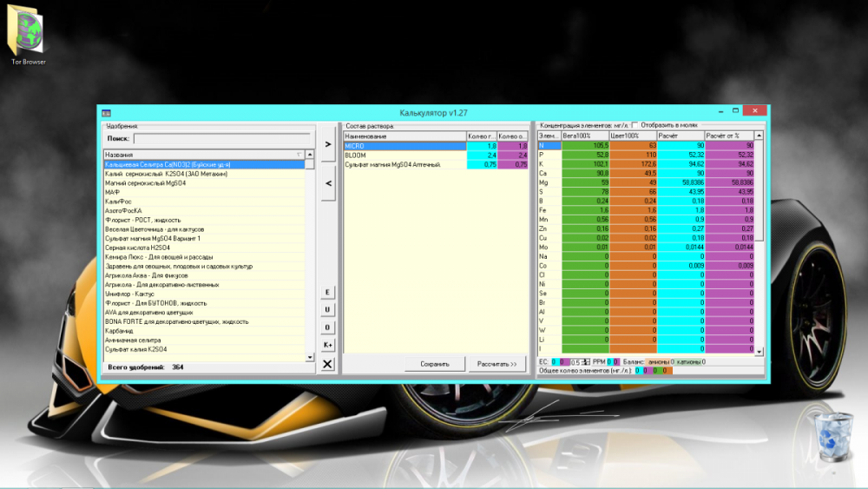Open the 'Названия' column header sort dropdown
This screenshot has height=489, width=868.
coord(299,155)
